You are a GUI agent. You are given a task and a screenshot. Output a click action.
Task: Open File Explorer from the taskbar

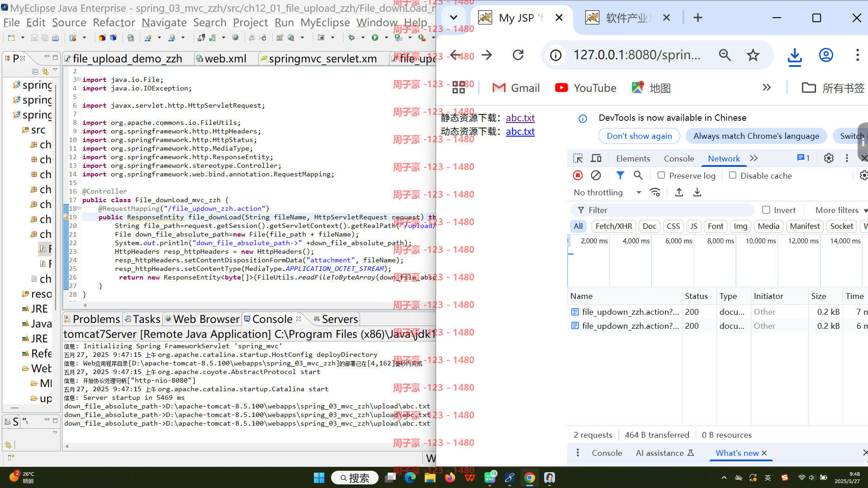pos(430,478)
